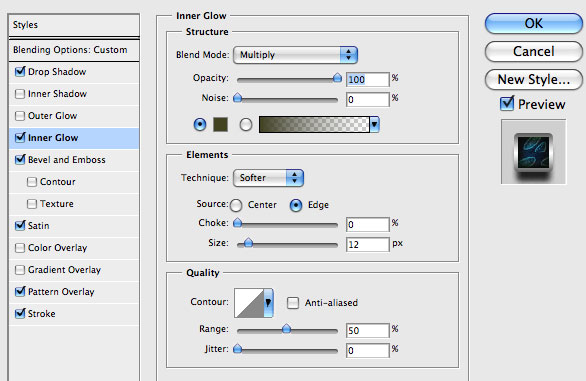This screenshot has width=586, height=381.
Task: Click the Choke value field
Action: pyautogui.click(x=368, y=225)
